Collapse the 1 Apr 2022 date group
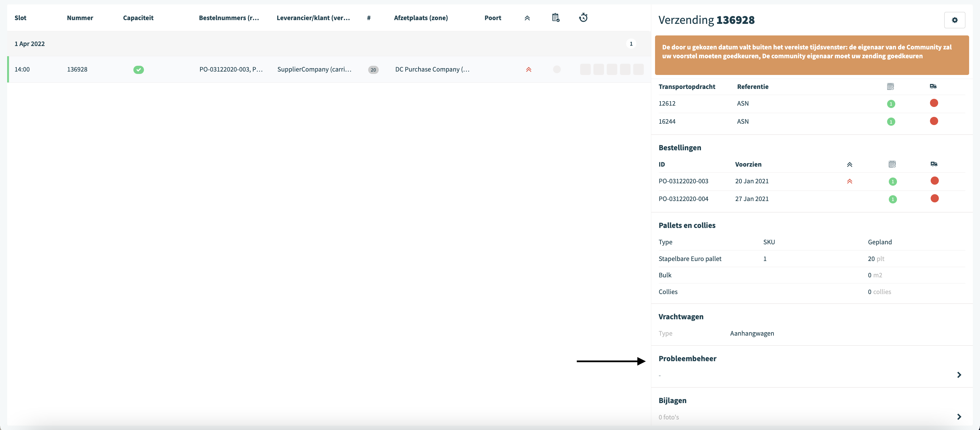The width and height of the screenshot is (980, 430). click(x=30, y=44)
